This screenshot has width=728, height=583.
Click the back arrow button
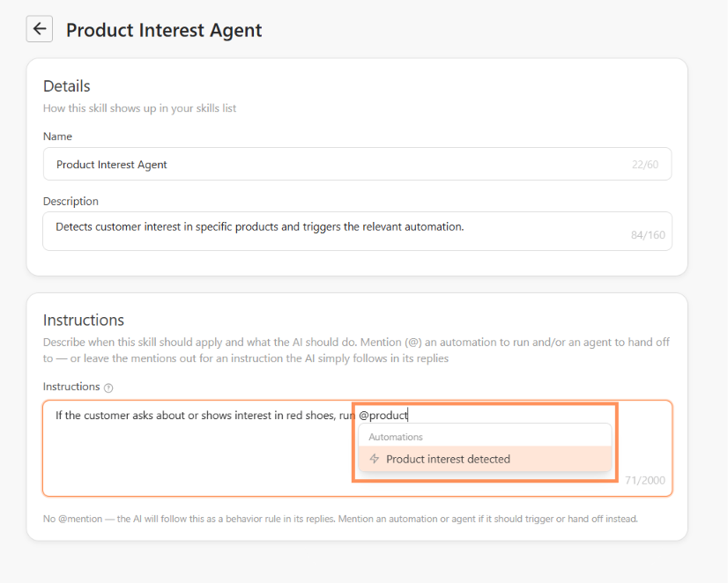click(40, 29)
